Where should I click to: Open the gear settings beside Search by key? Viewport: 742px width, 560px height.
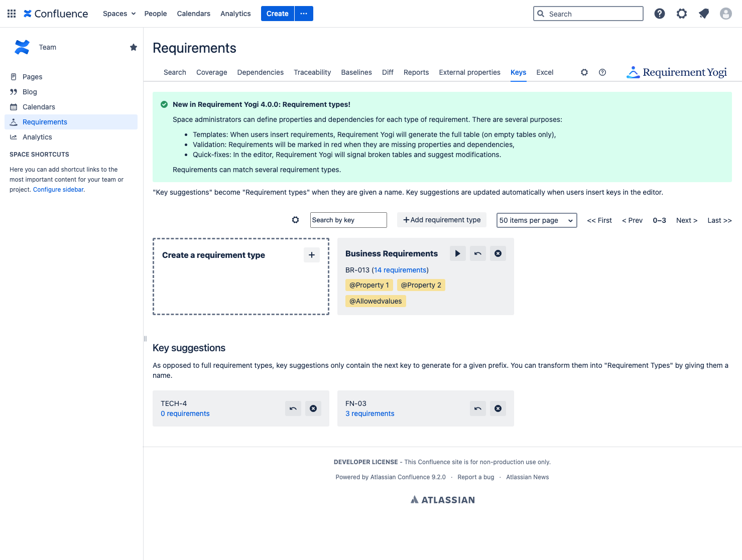[295, 220]
